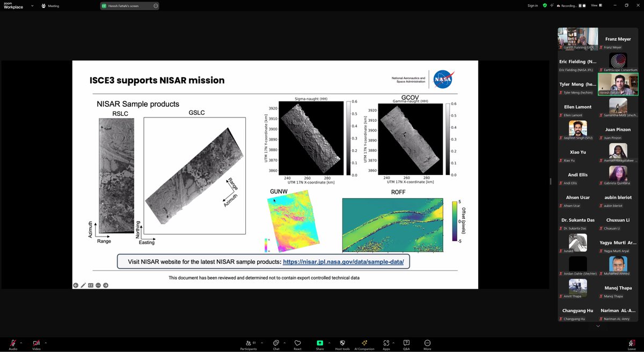
Task: Click the ROFF offset color bar
Action: pyautogui.click(x=454, y=221)
